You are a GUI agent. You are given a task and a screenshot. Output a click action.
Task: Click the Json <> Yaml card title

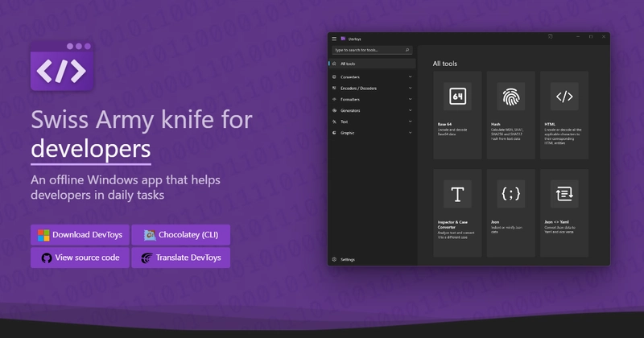[556, 222]
